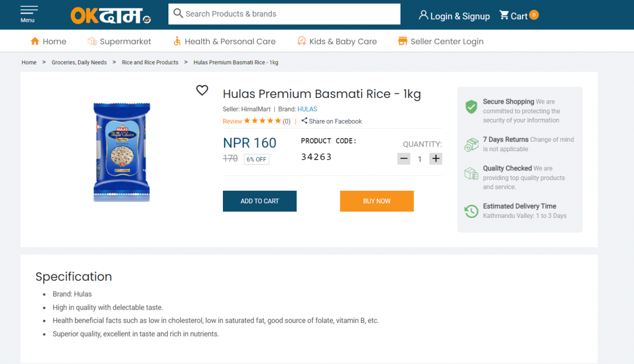Click the Quality Checked package icon

[x=471, y=173]
